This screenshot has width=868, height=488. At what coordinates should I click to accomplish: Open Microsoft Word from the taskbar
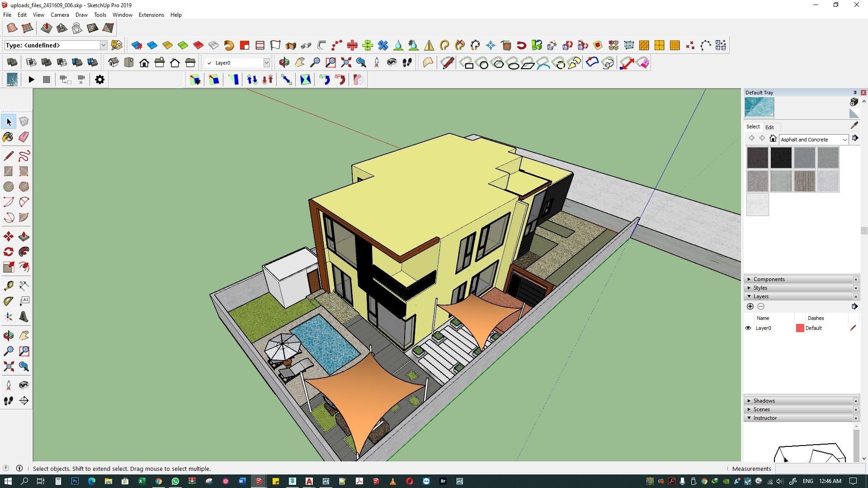click(242, 481)
